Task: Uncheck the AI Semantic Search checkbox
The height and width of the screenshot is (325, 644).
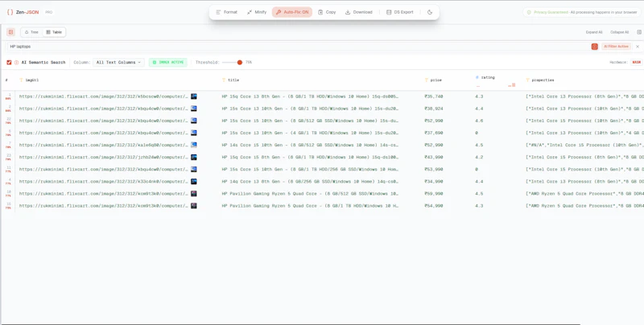Action: point(9,63)
